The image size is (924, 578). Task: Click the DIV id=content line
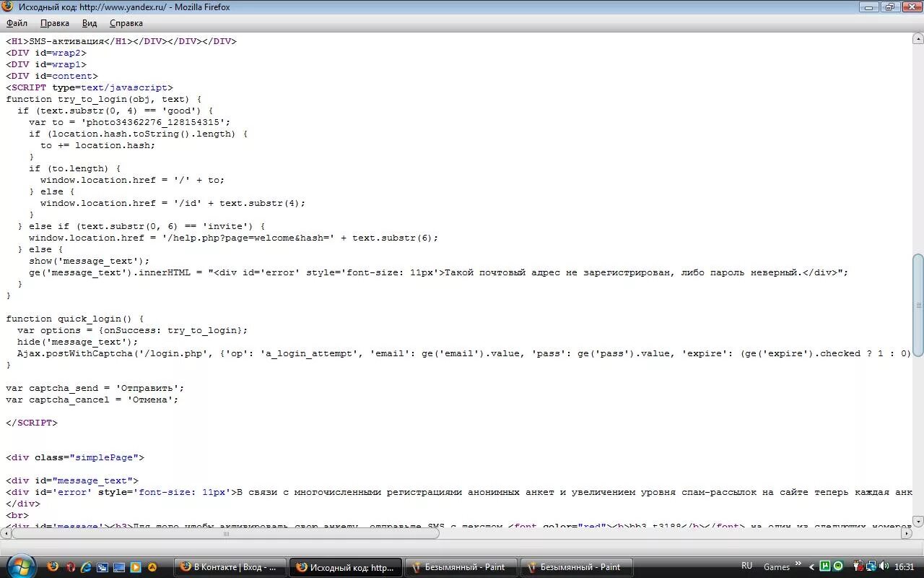(x=52, y=76)
